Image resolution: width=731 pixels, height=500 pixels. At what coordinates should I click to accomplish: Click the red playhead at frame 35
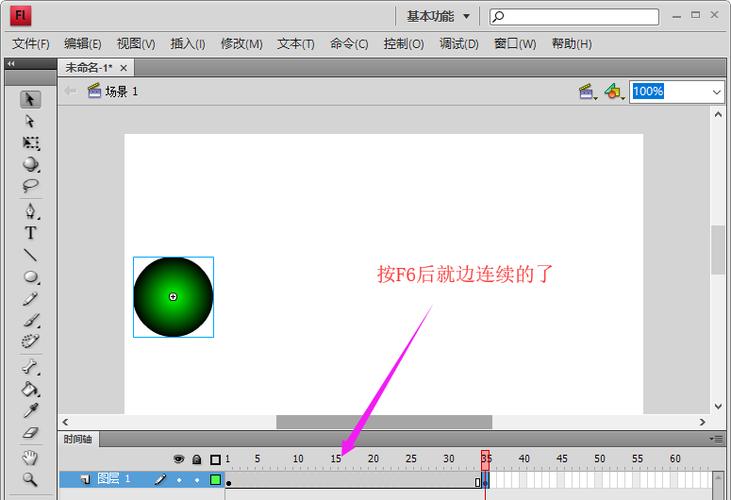pyautogui.click(x=485, y=459)
